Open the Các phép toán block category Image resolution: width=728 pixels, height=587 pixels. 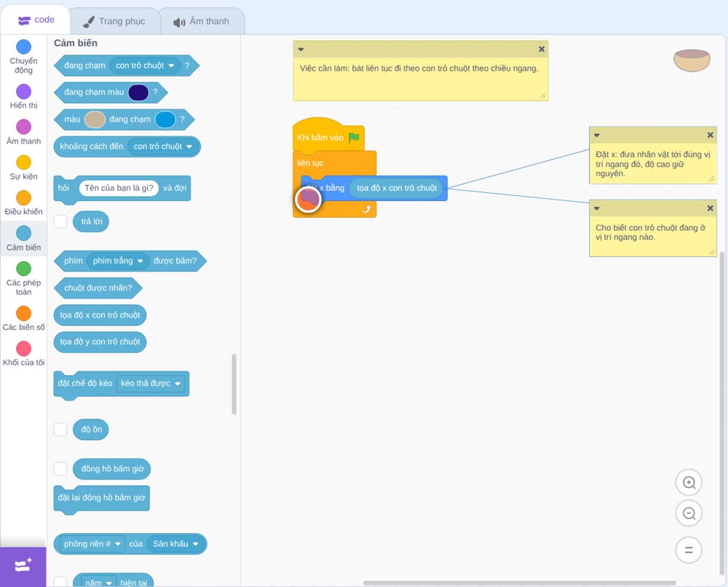pos(23,278)
